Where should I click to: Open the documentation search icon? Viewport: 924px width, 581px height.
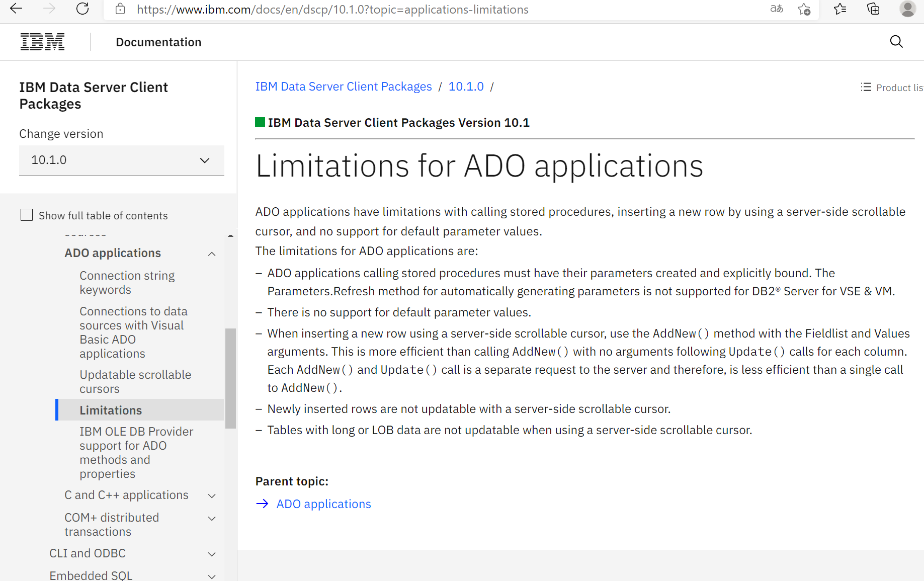click(896, 42)
